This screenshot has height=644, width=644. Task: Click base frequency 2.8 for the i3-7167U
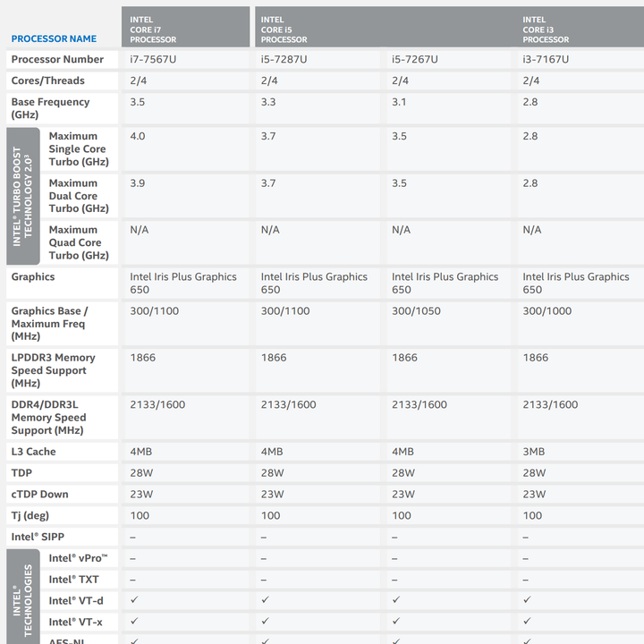[x=530, y=102]
